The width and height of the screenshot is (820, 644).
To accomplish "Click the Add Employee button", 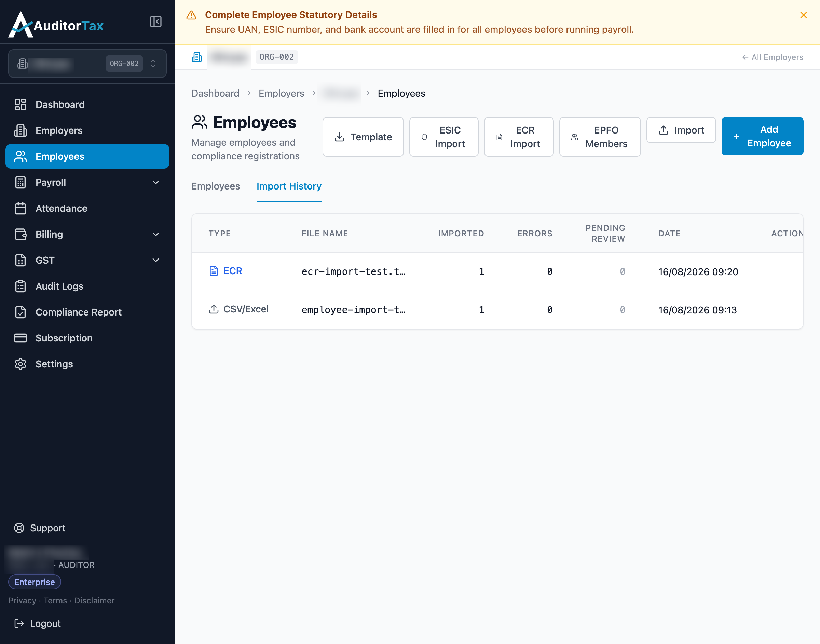I will coord(762,136).
